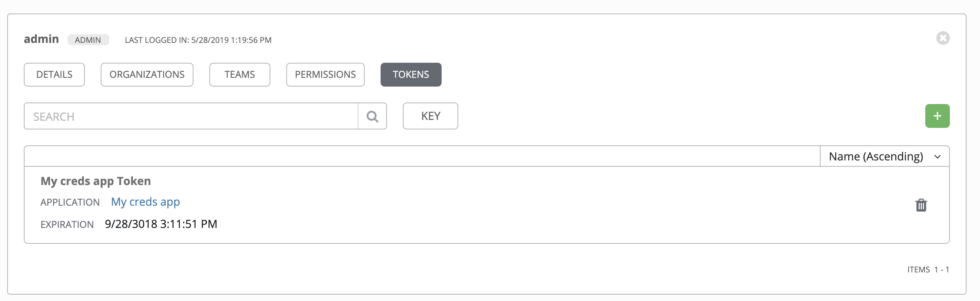Open the My creds app application link
Image resolution: width=980 pixels, height=301 pixels.
145,202
